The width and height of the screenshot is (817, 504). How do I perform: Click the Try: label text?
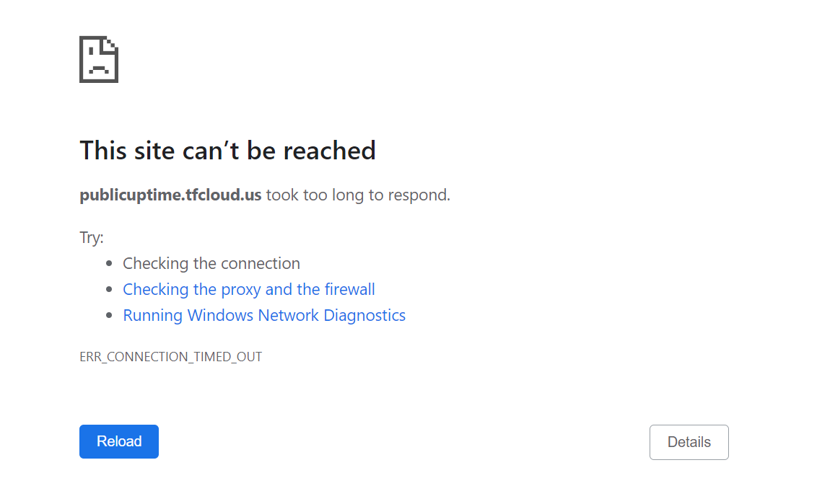coord(89,237)
